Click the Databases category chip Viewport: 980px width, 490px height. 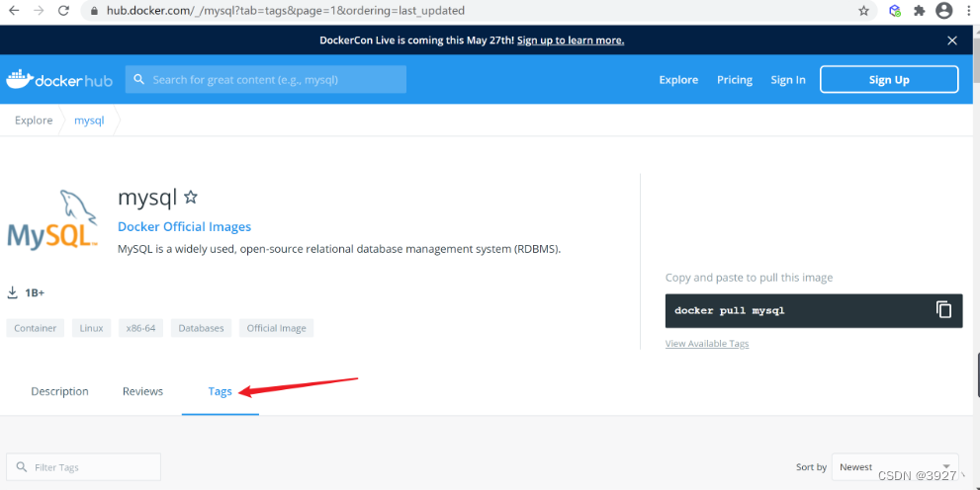(201, 328)
